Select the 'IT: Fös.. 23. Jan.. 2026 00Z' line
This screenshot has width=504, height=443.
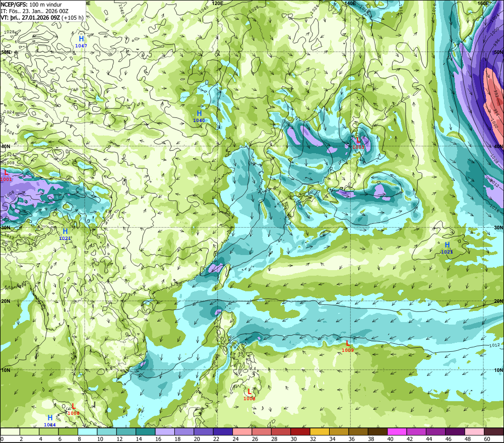35,11
